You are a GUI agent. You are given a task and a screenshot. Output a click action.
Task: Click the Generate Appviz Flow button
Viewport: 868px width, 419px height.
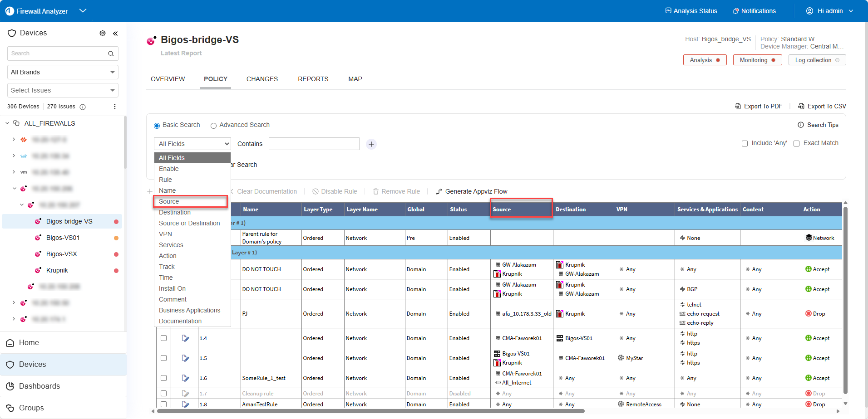pyautogui.click(x=472, y=191)
